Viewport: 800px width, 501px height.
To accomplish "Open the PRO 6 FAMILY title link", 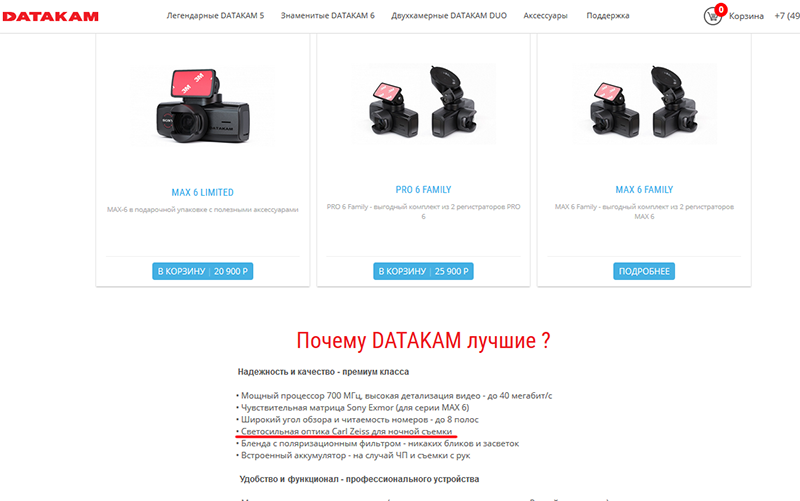I will 423,190.
